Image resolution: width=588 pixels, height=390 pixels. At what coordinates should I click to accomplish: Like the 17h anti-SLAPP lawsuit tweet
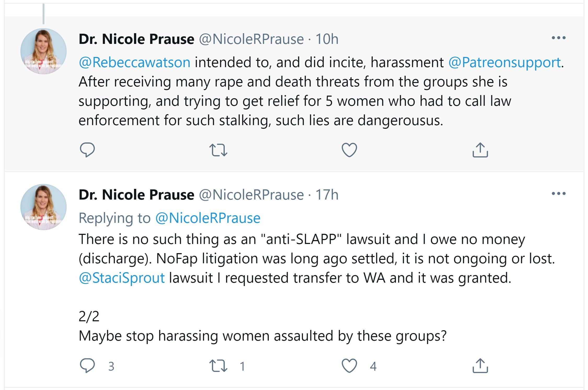(x=349, y=366)
